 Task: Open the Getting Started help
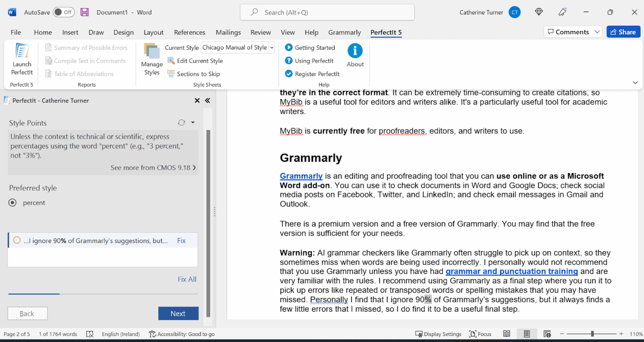point(309,47)
